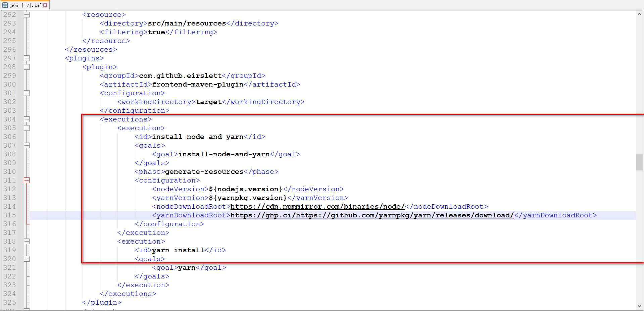Viewport: 644px width, 311px height.
Task: Click line number 315
Action: 10,215
